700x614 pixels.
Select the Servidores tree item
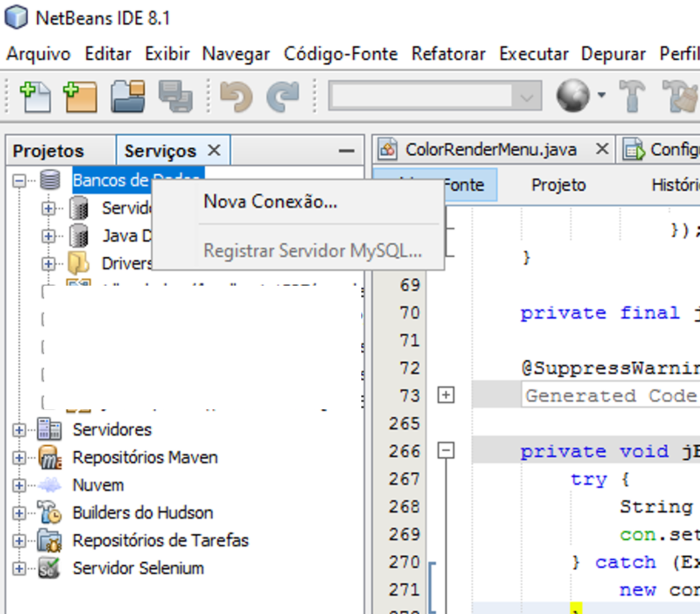(112, 429)
